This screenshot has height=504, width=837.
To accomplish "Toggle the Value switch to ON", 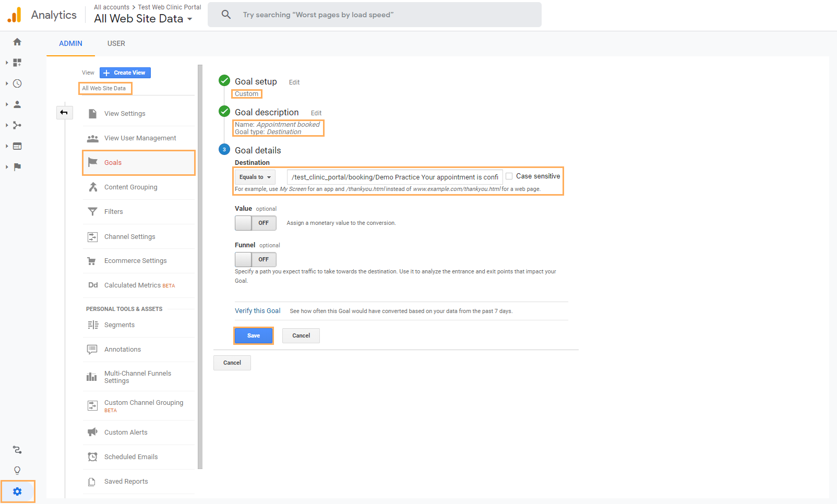I will [x=255, y=223].
